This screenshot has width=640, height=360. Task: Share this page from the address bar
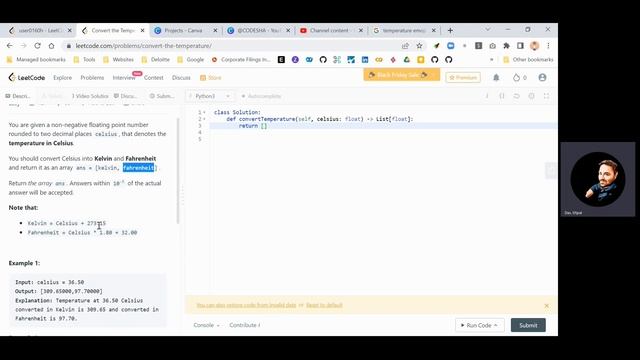coord(405,46)
